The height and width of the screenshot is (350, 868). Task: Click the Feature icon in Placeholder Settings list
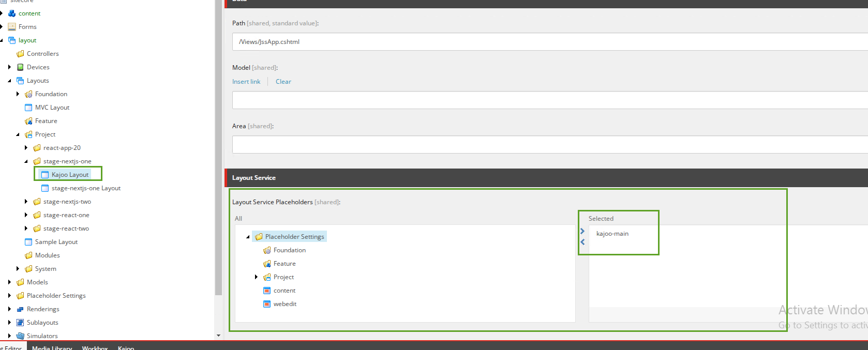(267, 264)
